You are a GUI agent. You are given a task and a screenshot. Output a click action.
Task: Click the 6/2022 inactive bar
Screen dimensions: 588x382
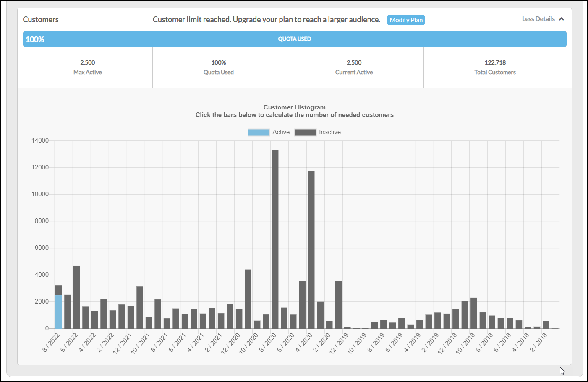click(x=77, y=297)
